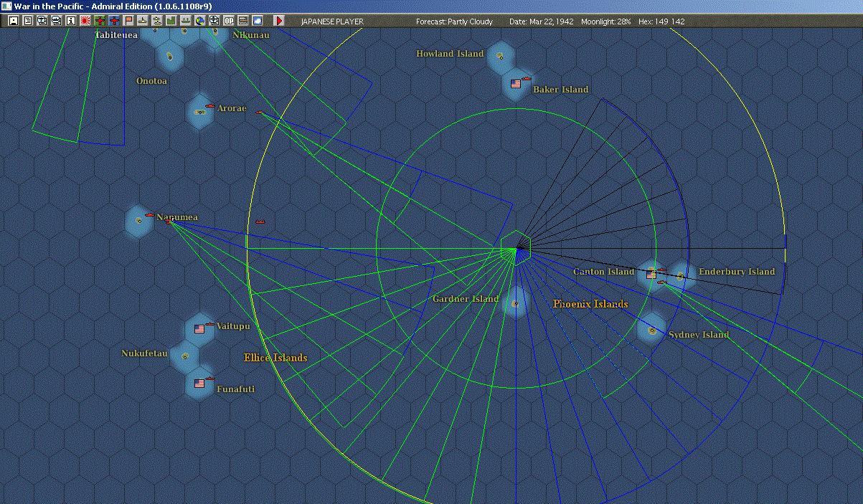
Task: Select the red plane on green icon
Action: coord(100,21)
